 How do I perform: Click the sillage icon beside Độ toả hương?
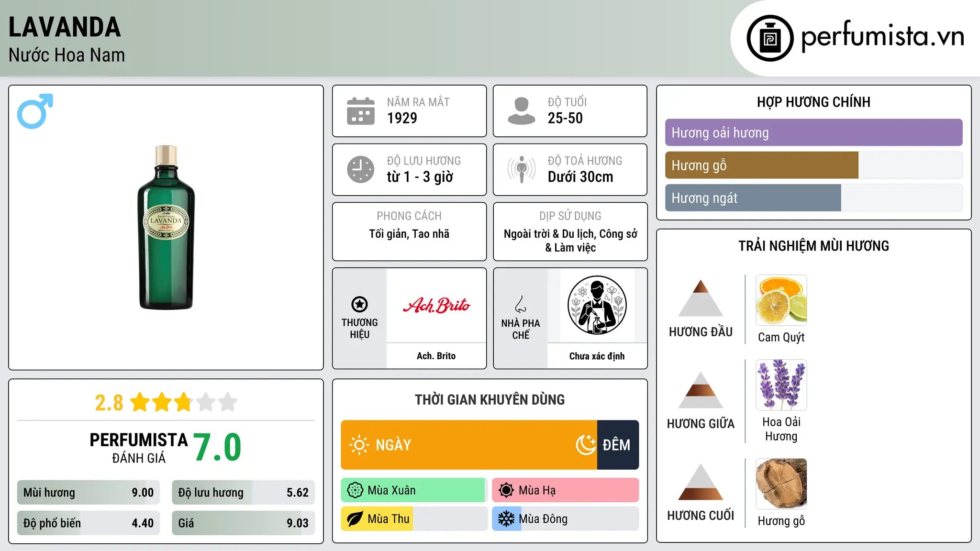pos(522,169)
